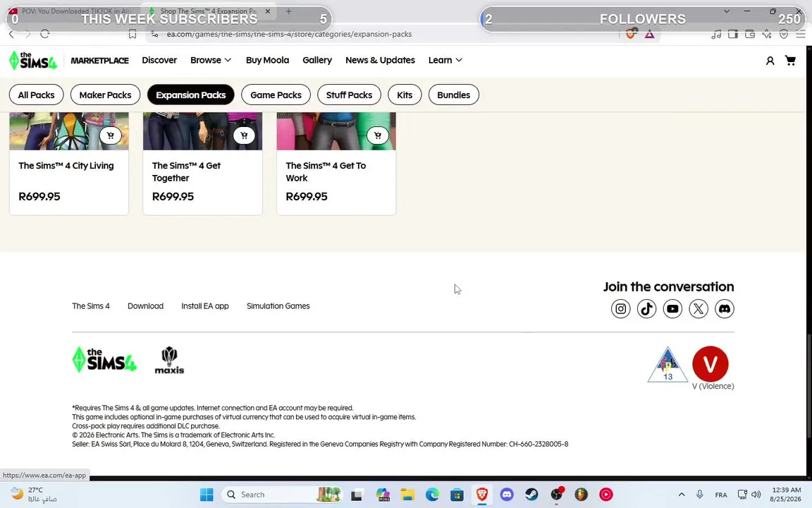Viewport: 812px width, 508px height.
Task: Open the X (Twitter) social link
Action: 698,309
